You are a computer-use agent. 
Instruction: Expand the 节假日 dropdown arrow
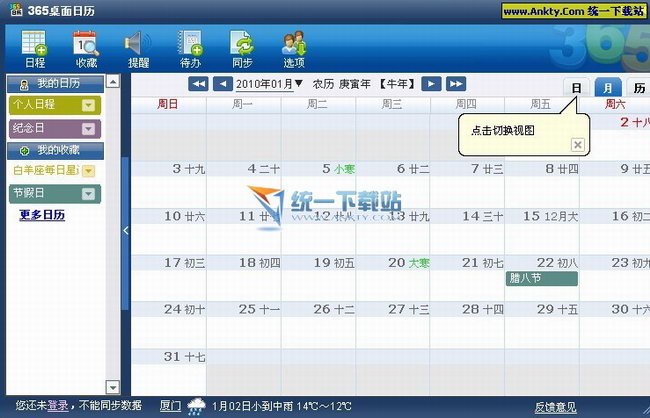pyautogui.click(x=89, y=193)
